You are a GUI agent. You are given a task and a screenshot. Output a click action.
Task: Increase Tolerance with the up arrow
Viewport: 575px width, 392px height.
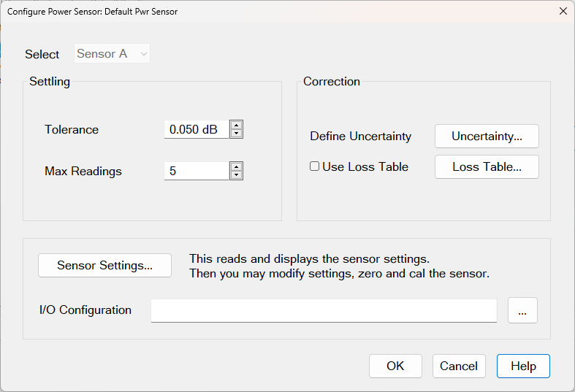pos(236,125)
